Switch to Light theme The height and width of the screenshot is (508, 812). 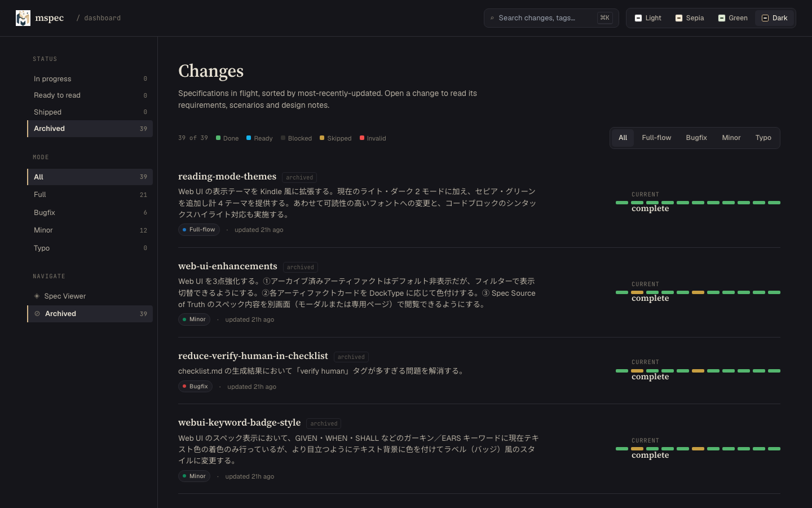[x=648, y=18]
